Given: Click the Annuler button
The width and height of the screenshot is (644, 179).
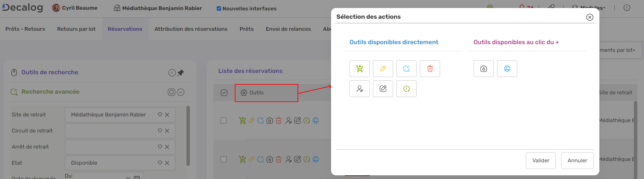Looking at the screenshot, I should (577, 161).
